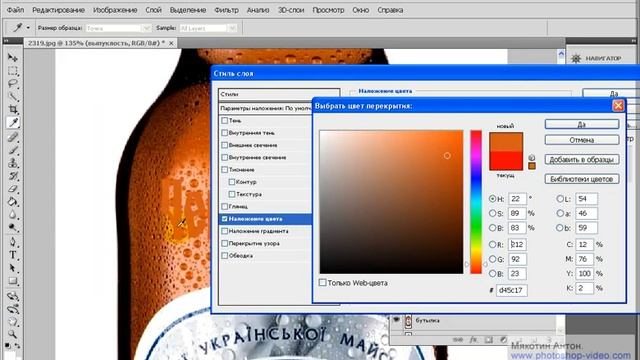Open the Слой menu
This screenshot has width=640, height=360.
153,10
